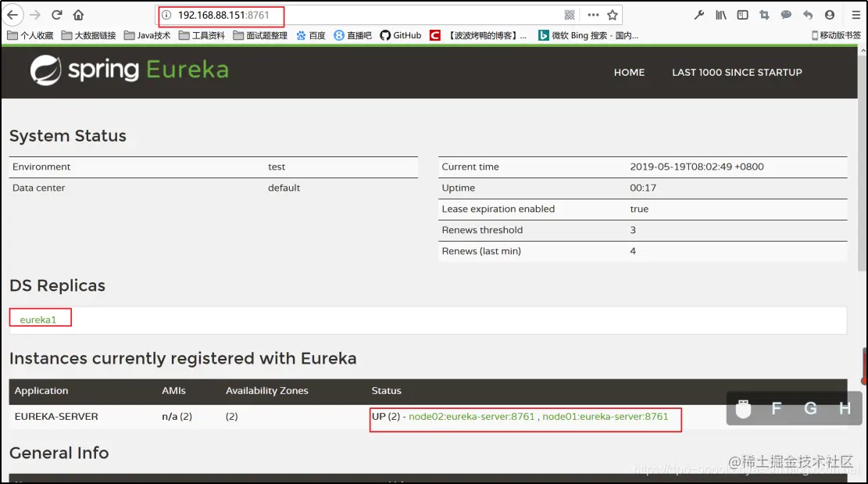Open the 个人收藏 bookmarks folder
Image resolution: width=868 pixels, height=484 pixels.
coord(30,35)
